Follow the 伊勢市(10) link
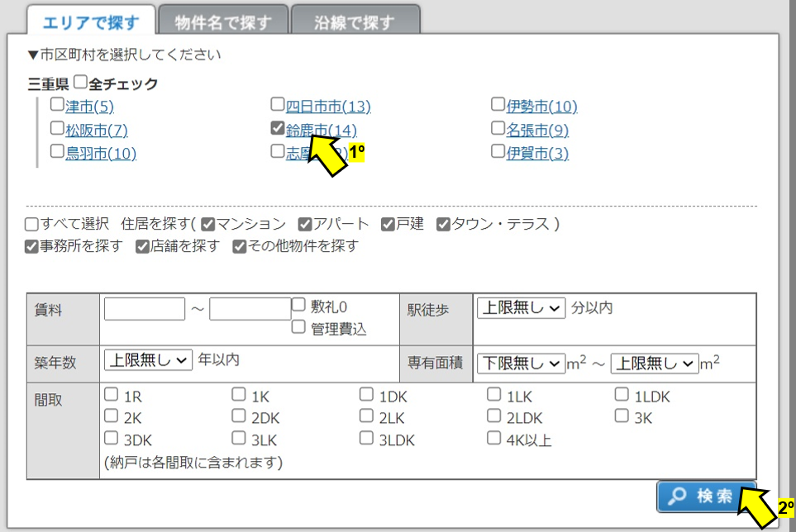The width and height of the screenshot is (796, 532). point(541,107)
